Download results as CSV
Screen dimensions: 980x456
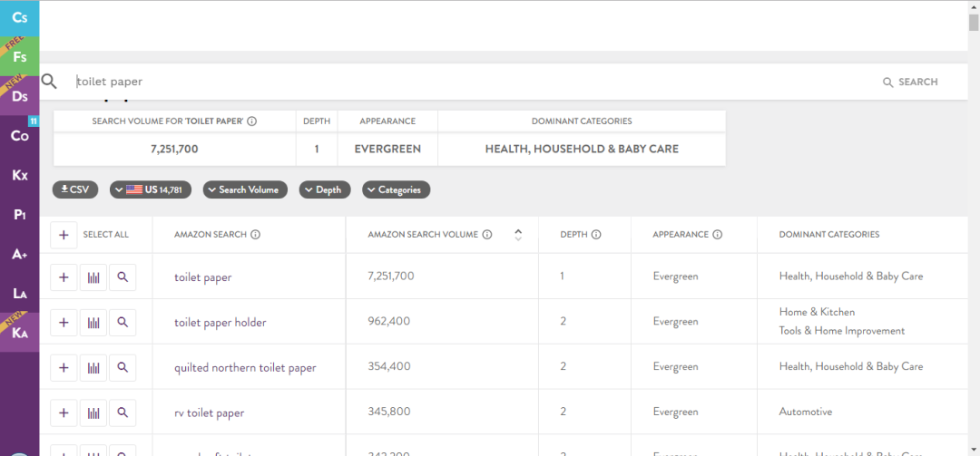click(x=75, y=189)
